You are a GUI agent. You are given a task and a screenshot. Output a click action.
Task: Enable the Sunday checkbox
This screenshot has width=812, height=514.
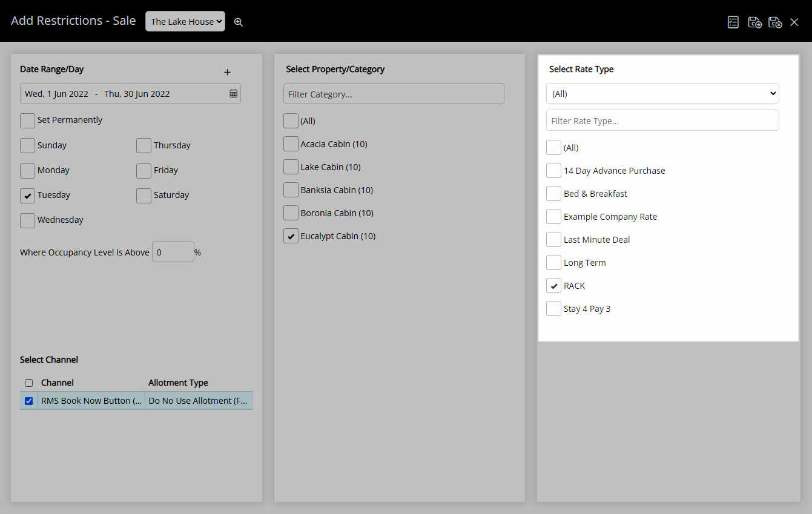click(x=27, y=145)
